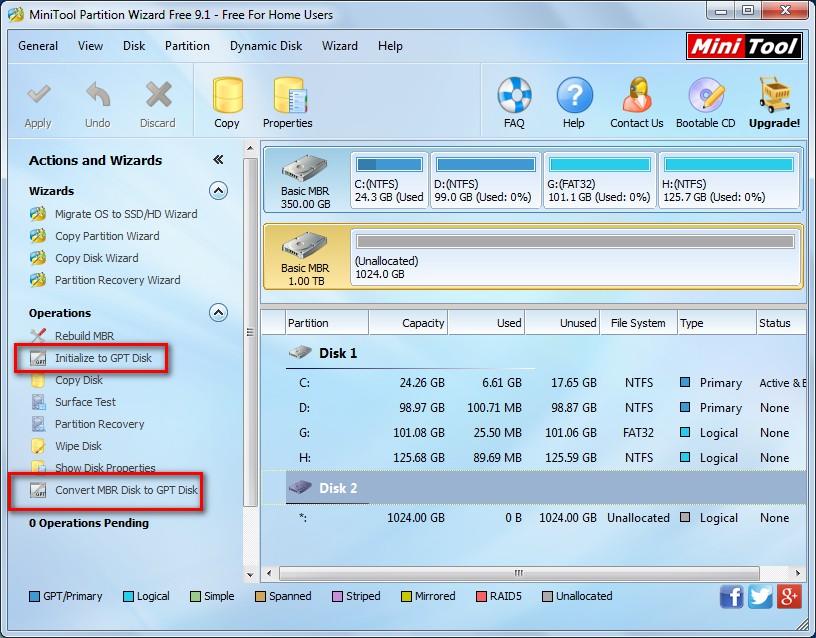Open the Disk menu
816x638 pixels.
click(134, 46)
